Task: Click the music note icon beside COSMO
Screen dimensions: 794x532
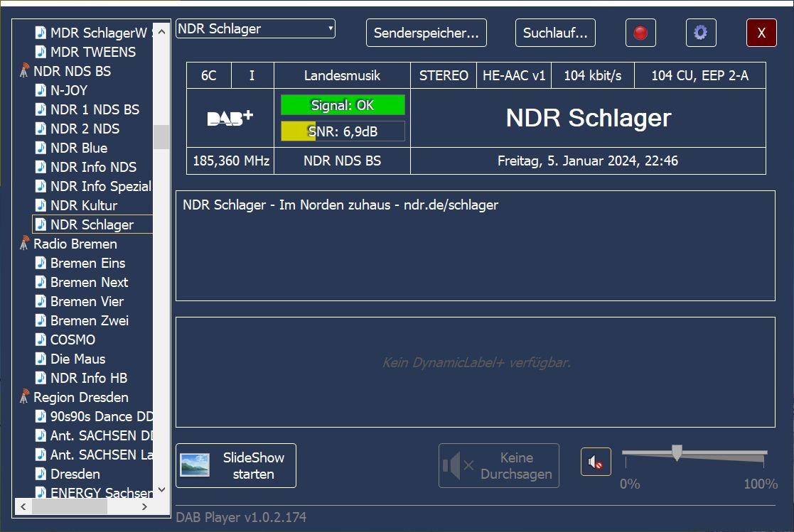Action: point(41,340)
